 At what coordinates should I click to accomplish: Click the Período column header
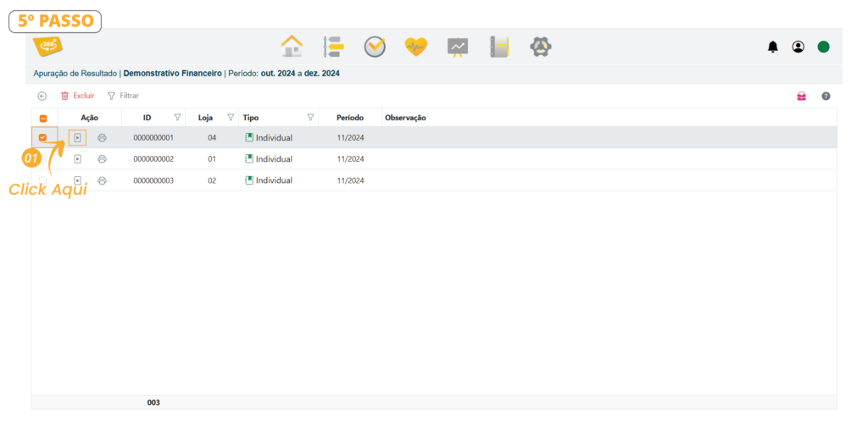(x=350, y=118)
